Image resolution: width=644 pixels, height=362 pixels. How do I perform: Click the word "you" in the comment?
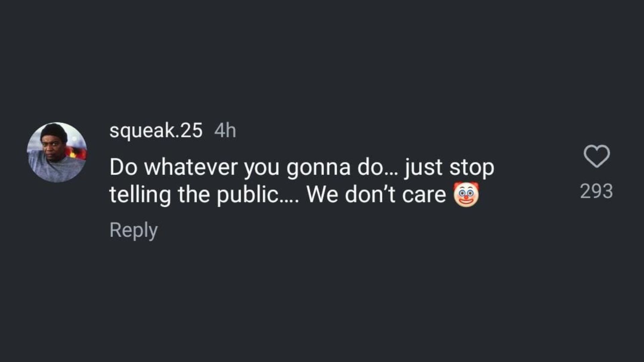coord(261,168)
